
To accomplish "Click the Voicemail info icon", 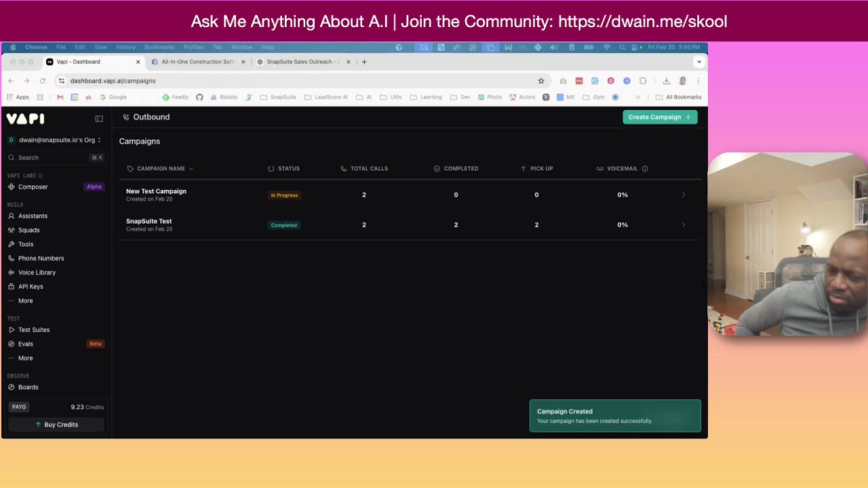I will pyautogui.click(x=645, y=168).
